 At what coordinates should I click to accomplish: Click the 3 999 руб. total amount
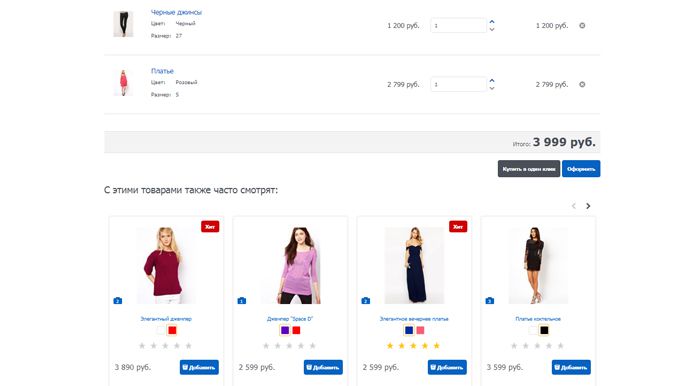(x=564, y=142)
